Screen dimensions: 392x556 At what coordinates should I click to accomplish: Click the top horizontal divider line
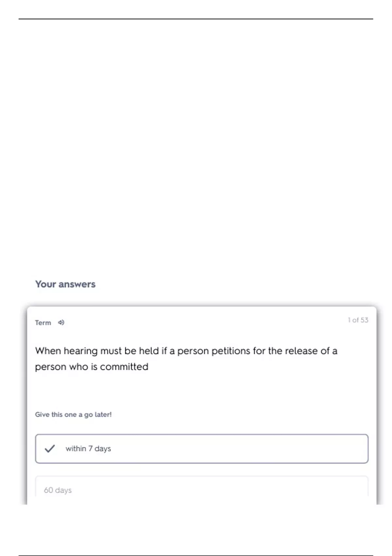tap(196, 19)
